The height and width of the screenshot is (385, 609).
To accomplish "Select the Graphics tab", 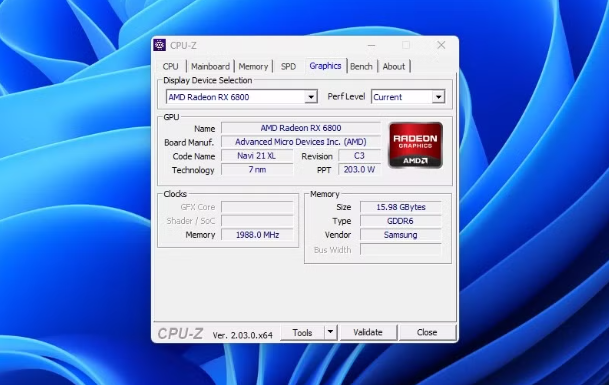I will (x=325, y=66).
